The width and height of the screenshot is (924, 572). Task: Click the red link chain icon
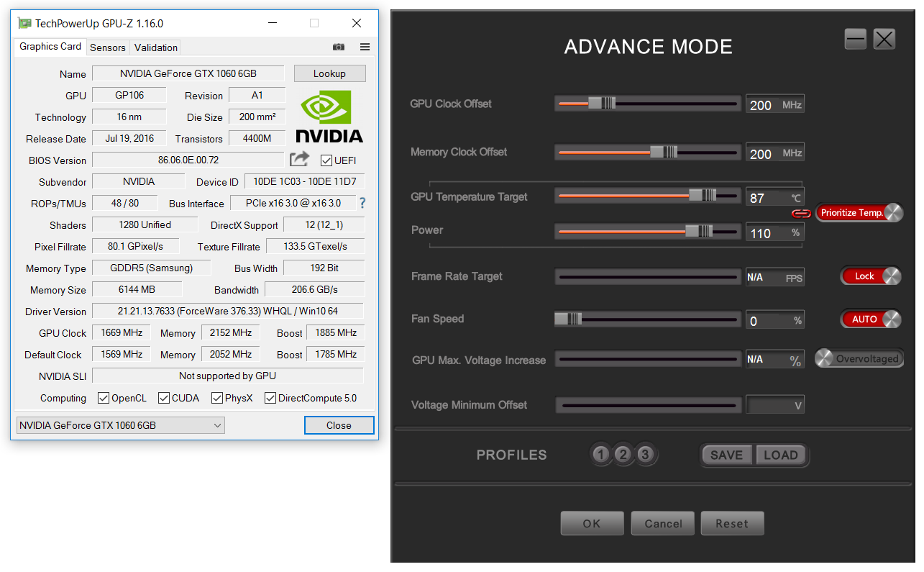(801, 213)
